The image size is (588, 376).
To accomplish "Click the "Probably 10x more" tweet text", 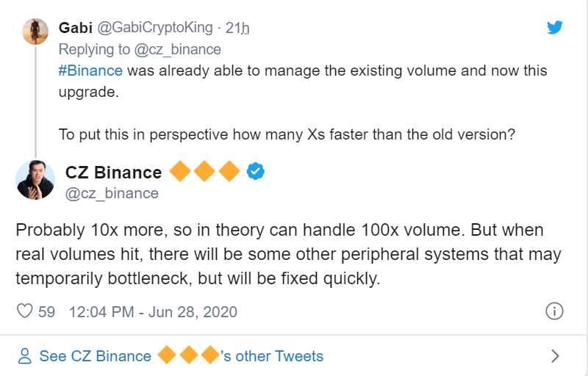I will (279, 254).
